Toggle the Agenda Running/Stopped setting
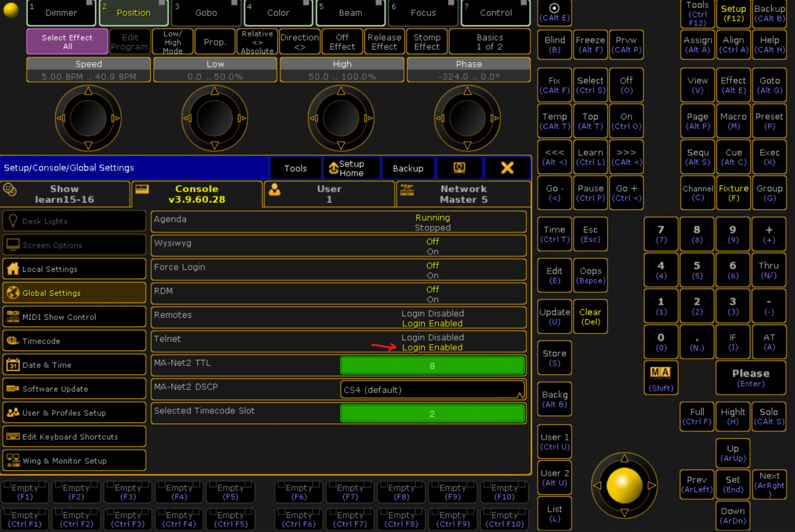 pos(339,222)
